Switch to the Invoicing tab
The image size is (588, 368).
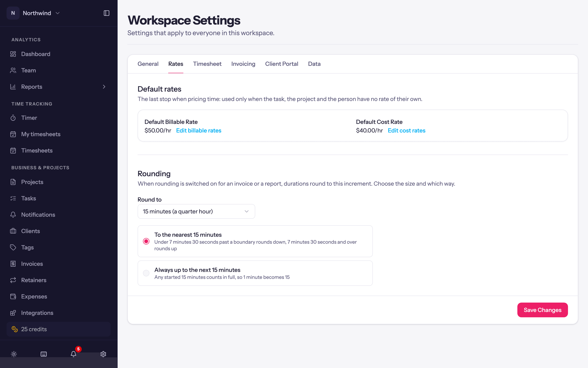coord(243,64)
